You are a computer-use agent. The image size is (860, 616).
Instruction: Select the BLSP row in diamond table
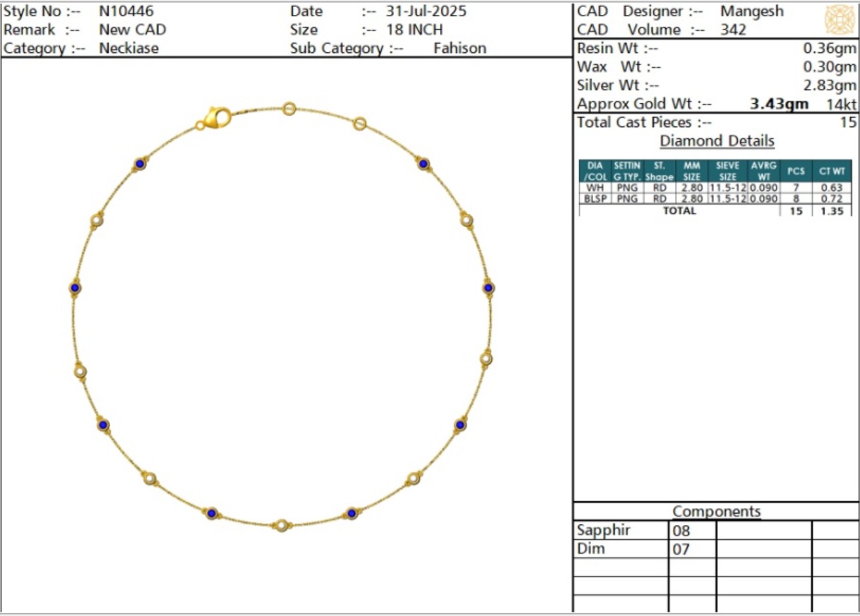tap(715, 199)
